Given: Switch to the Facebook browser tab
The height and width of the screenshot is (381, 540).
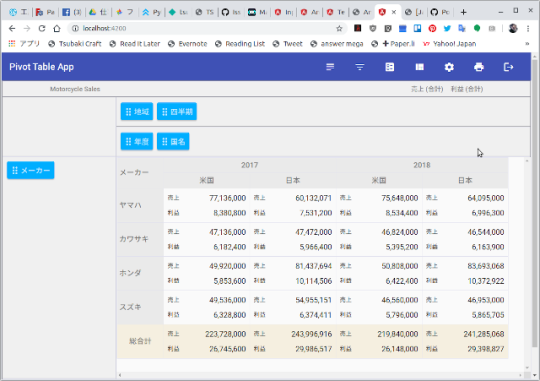Looking at the screenshot, I should click(x=72, y=12).
